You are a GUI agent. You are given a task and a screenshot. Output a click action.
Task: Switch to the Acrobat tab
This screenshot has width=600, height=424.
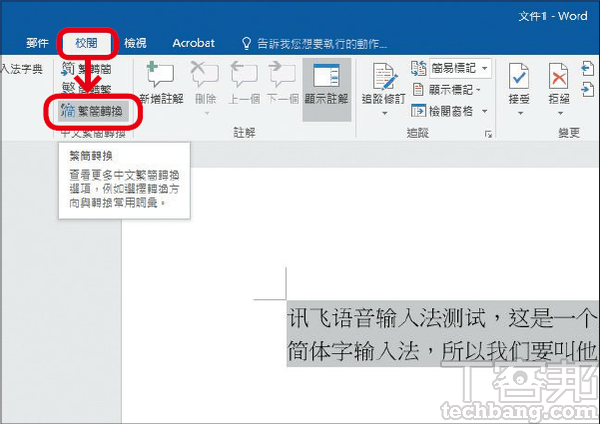(x=193, y=43)
